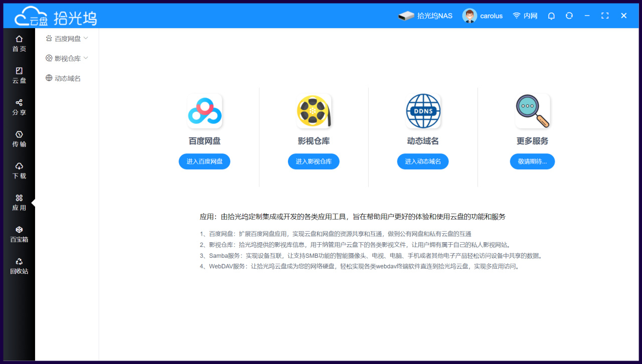Open the 首页 home section
Image resolution: width=642 pixels, height=364 pixels.
pyautogui.click(x=19, y=44)
